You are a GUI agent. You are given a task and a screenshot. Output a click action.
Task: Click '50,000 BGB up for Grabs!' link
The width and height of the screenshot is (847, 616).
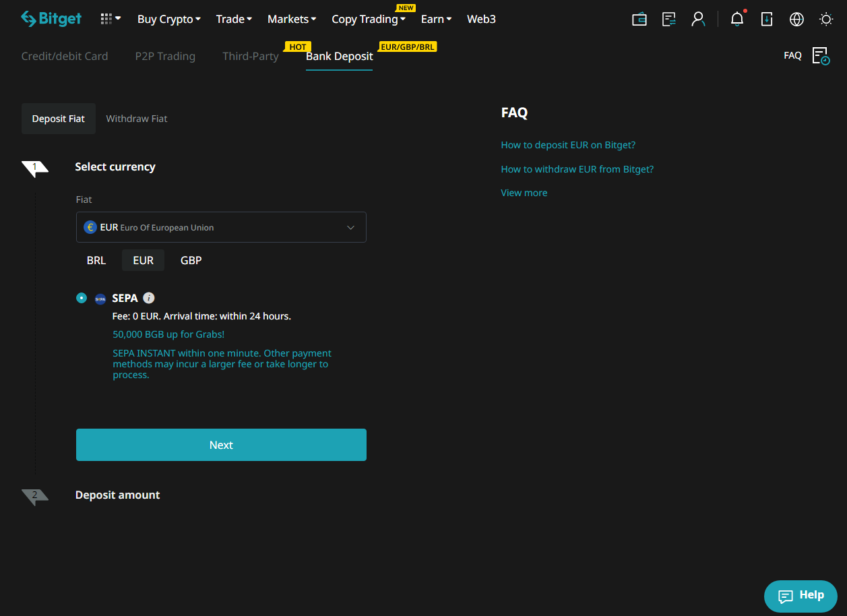[168, 334]
